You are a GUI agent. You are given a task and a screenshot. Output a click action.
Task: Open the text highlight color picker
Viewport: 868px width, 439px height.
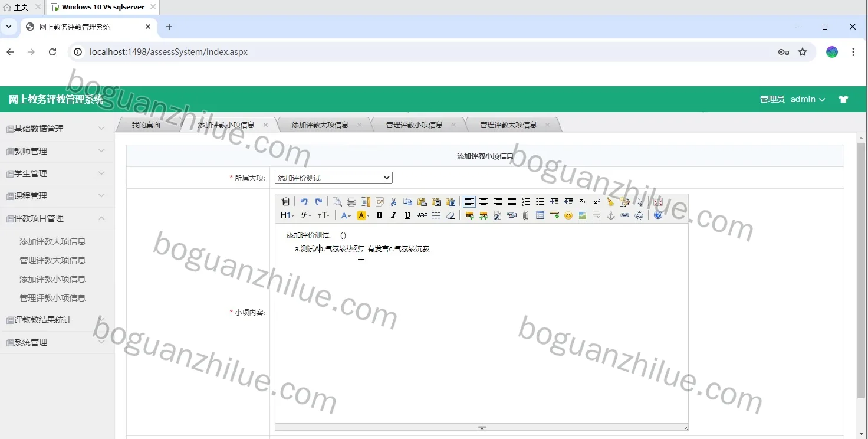[x=363, y=215]
